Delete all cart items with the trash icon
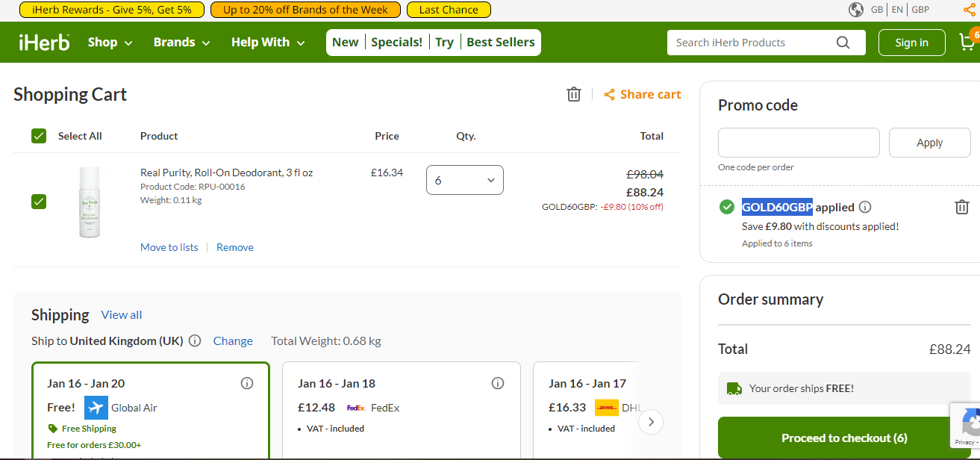 pyautogui.click(x=573, y=94)
